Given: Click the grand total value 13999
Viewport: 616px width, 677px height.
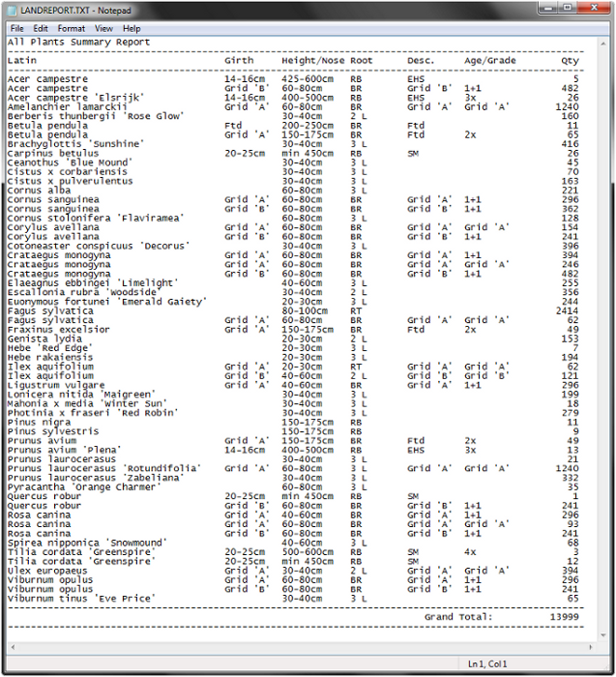Looking at the screenshot, I should click(x=564, y=617).
